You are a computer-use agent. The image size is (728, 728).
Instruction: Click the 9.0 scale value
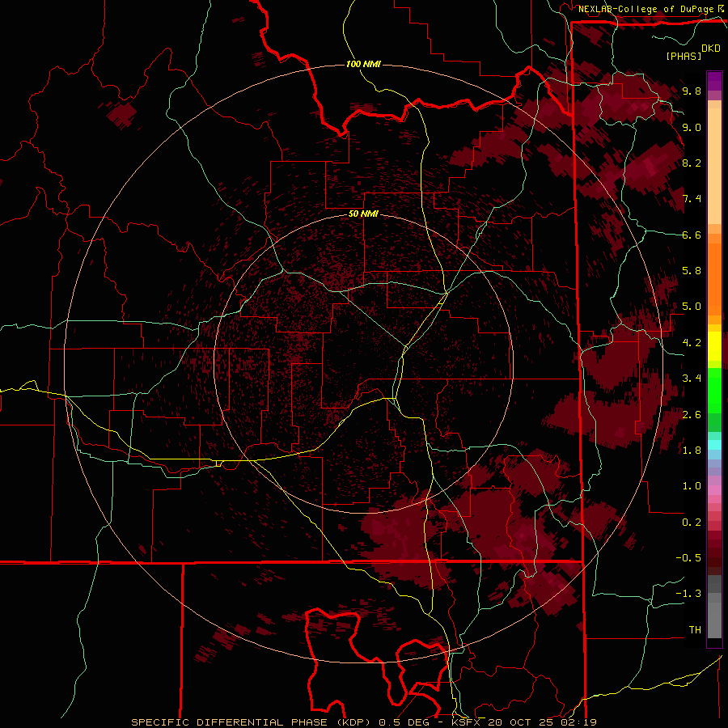(x=692, y=127)
